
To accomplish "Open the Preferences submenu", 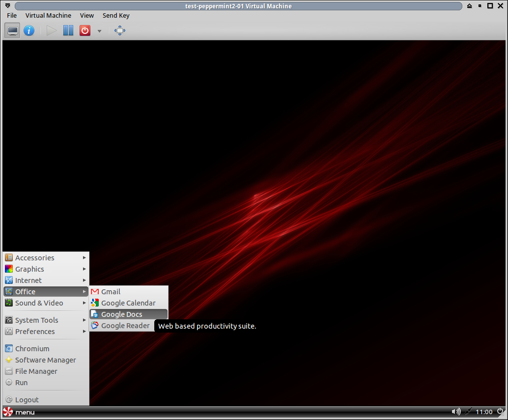I will point(46,332).
